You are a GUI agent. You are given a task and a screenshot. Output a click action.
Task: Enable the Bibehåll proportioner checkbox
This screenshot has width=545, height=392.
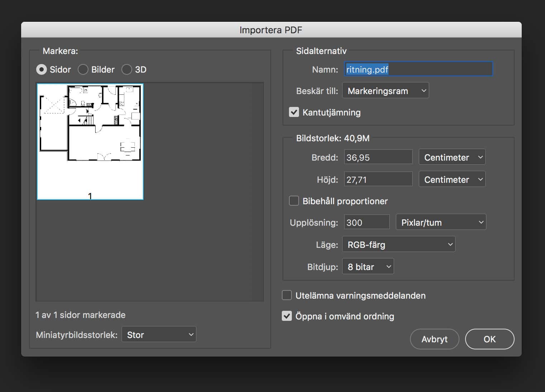[x=294, y=201]
